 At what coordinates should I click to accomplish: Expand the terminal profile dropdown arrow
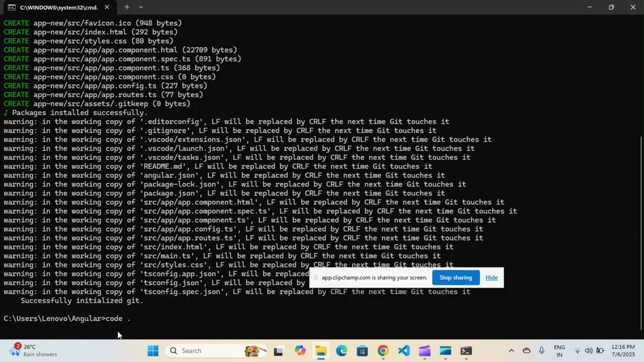pyautogui.click(x=141, y=7)
